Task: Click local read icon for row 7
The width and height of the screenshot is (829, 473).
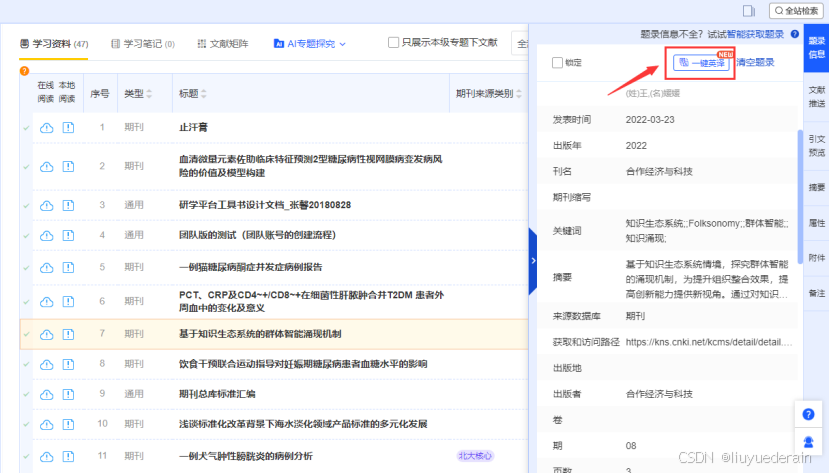Action: point(68,334)
